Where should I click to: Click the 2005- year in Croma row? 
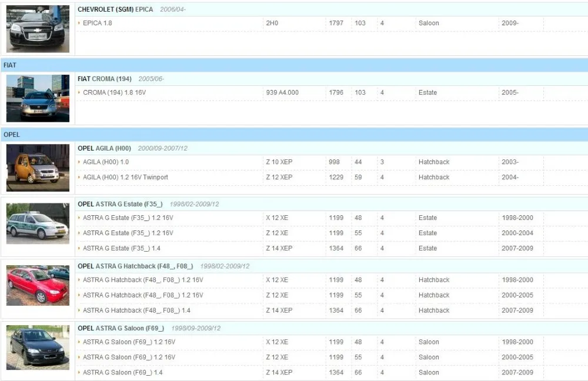click(510, 92)
